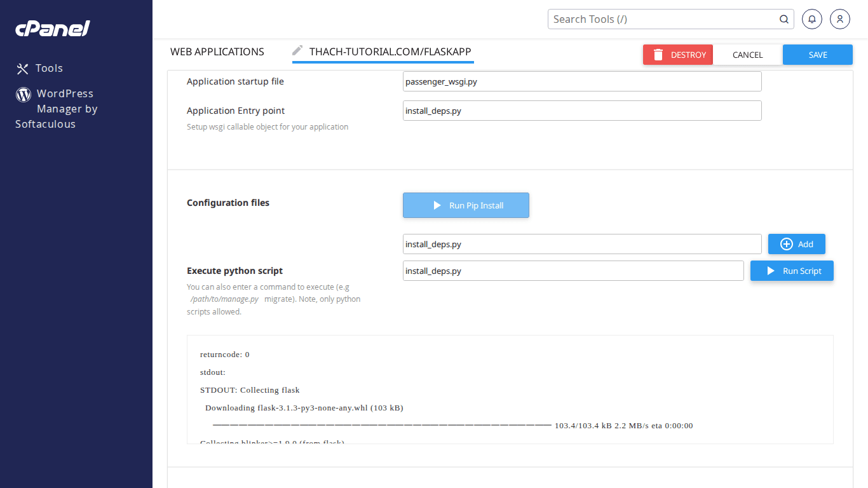Click the WordPress logo icon in sidebar
868x488 pixels.
click(x=24, y=95)
